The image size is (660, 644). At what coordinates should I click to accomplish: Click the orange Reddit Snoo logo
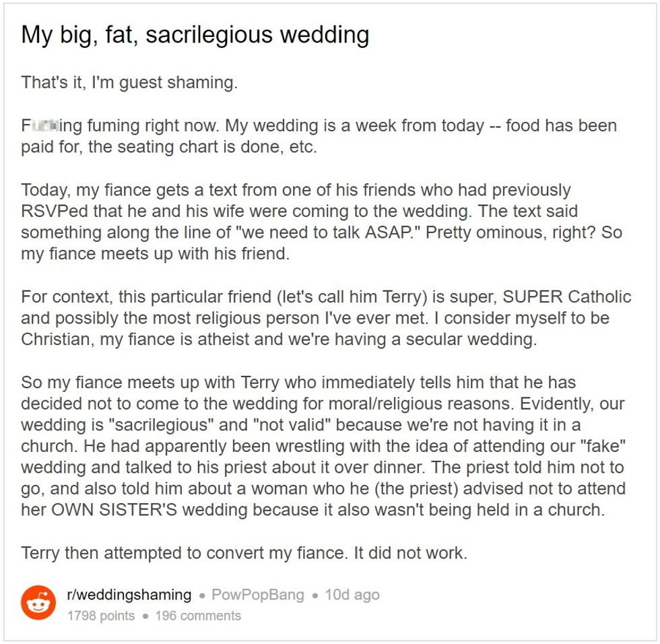click(x=38, y=602)
